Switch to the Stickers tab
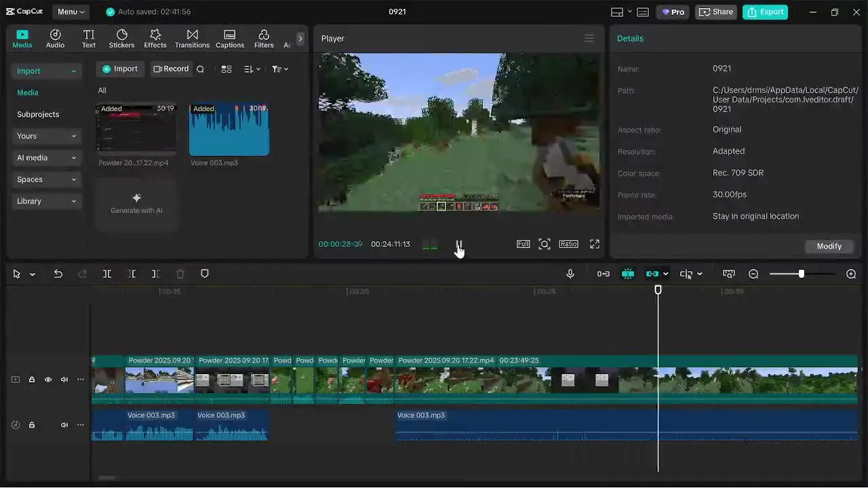The width and height of the screenshot is (868, 488). click(x=121, y=39)
